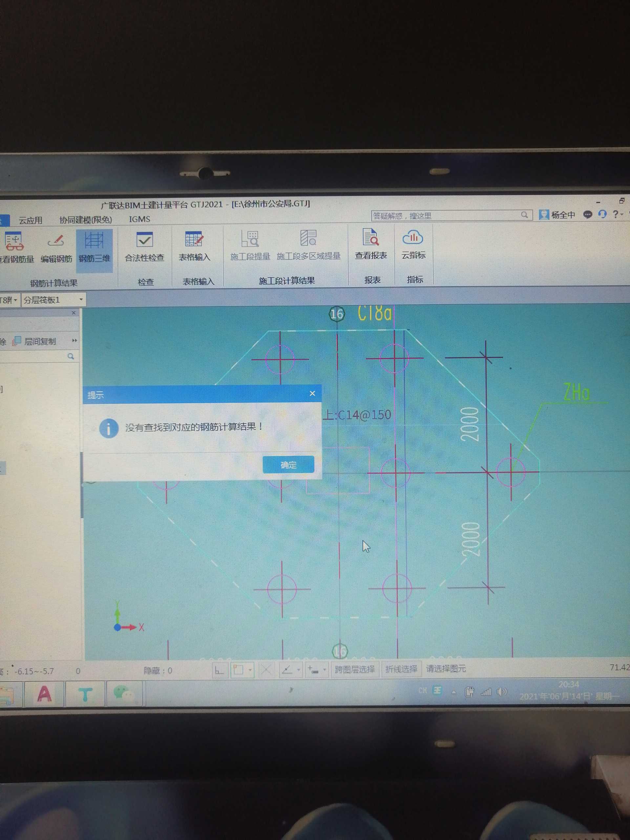Screen dimensions: 630x840
Task: Click the 折线选择 button
Action: [x=401, y=668]
